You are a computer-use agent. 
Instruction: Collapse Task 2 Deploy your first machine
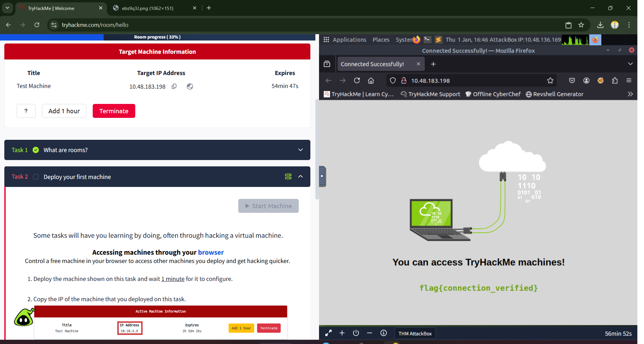300,177
